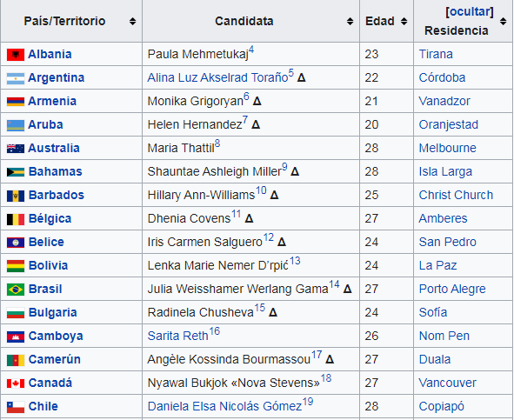Sort table by Candidata column arrows

click(350, 22)
